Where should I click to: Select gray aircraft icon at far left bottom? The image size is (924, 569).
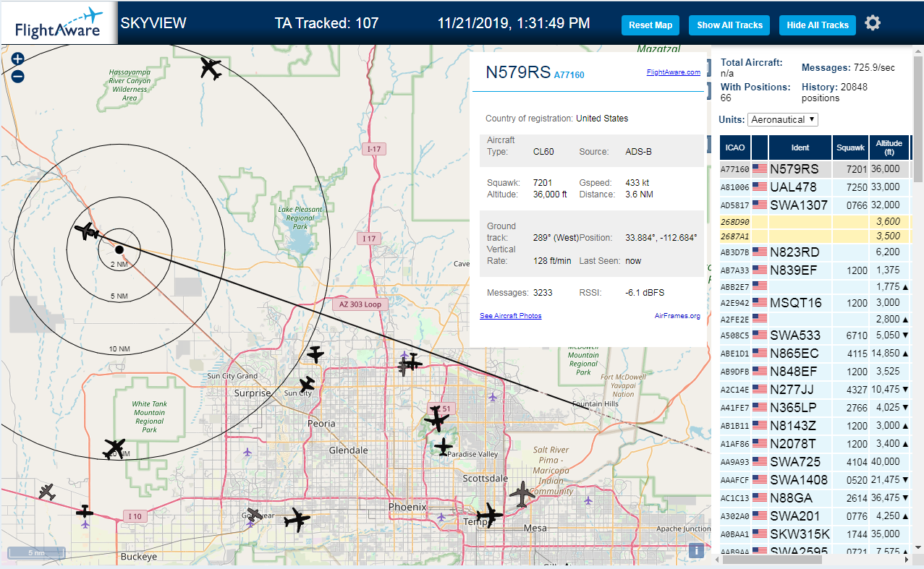click(47, 492)
